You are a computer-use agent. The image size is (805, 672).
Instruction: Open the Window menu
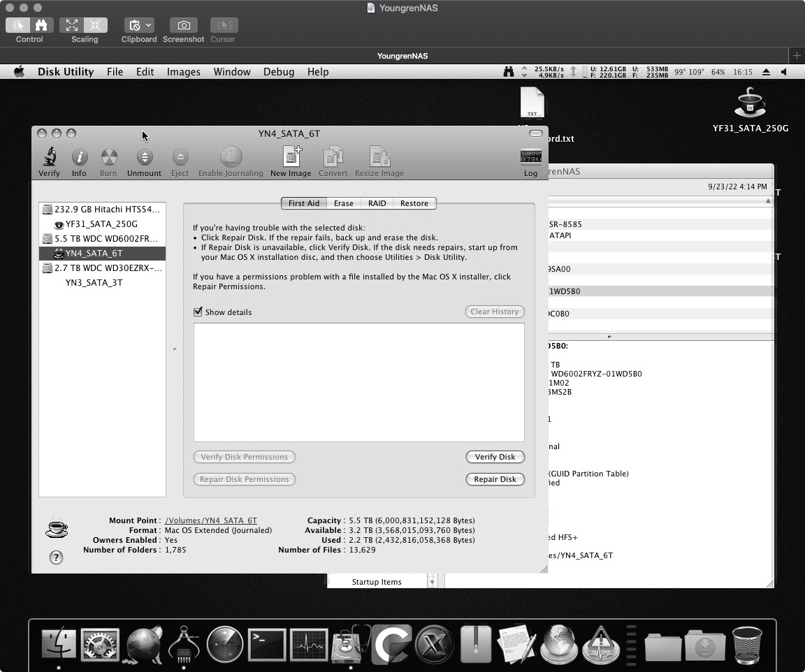pos(232,72)
